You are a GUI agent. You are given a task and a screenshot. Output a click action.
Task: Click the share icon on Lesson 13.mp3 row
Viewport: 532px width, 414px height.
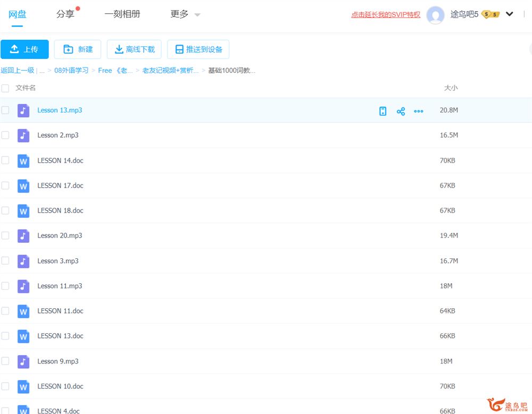[x=401, y=111]
